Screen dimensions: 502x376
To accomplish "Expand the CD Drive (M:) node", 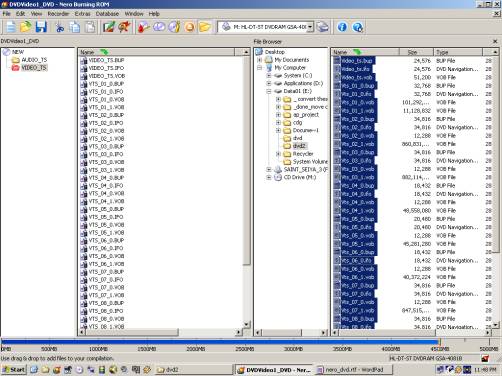I will point(269,177).
